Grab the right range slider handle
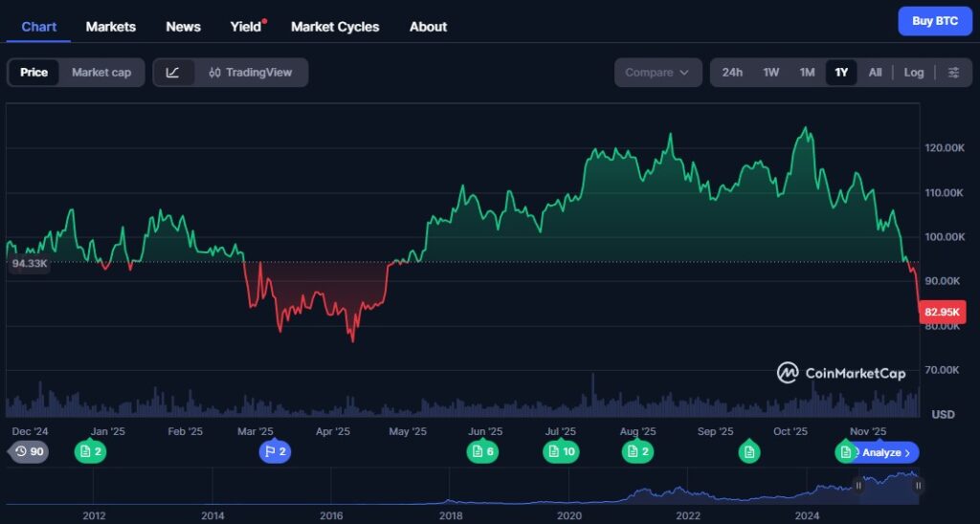Screen dimensions: 980x524 (918, 486)
